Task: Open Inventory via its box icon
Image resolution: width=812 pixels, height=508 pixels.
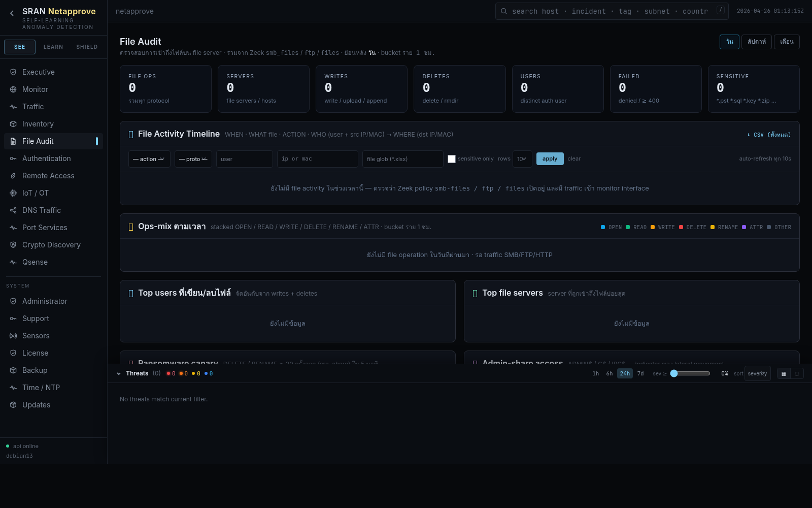Action: coord(13,124)
